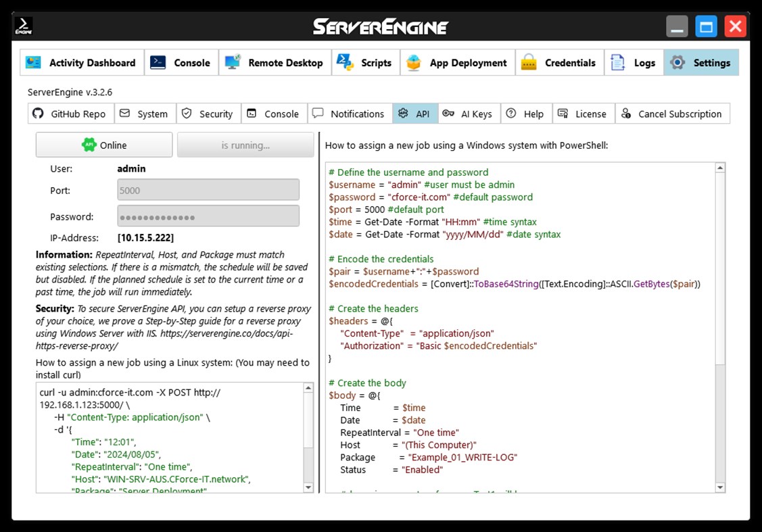Click the Scripts icon

[343, 62]
